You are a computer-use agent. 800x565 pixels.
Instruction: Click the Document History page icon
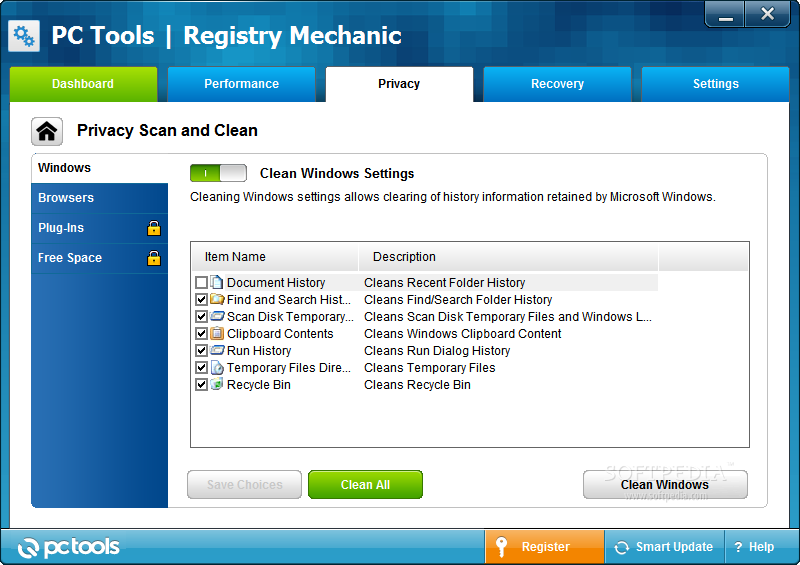tap(217, 282)
